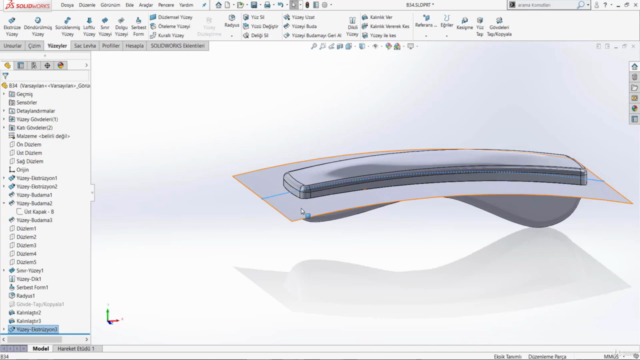640x360 pixels.
Task: Select the Dikili Yüzey tool
Action: (352, 27)
